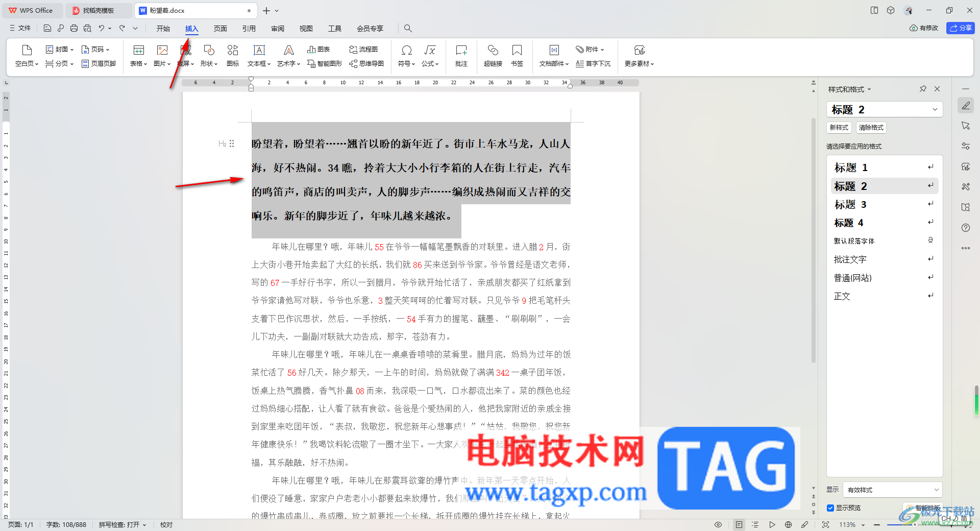This screenshot has height=531, width=980.
Task: Open the 标题 2 style combo box
Action: [884, 109]
